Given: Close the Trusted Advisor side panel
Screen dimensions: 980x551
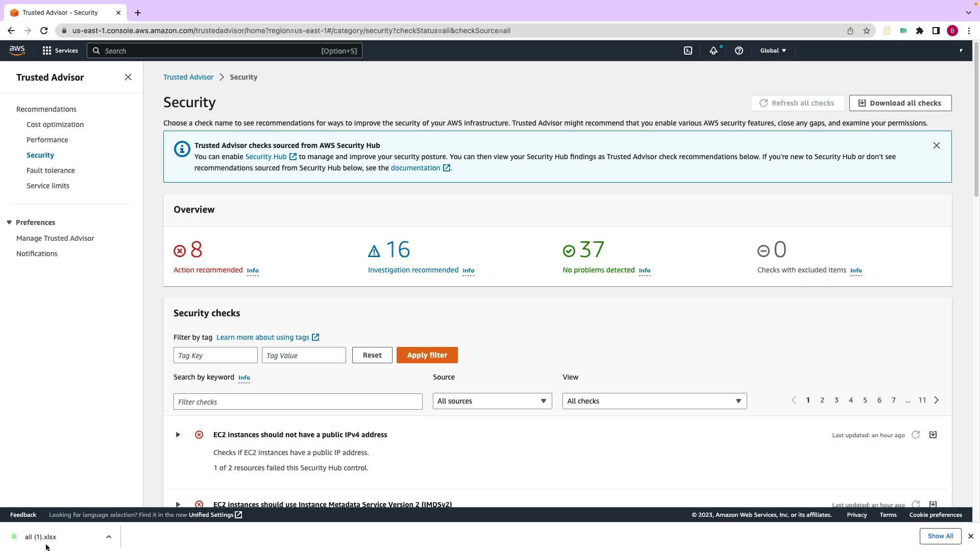Looking at the screenshot, I should pos(128,77).
